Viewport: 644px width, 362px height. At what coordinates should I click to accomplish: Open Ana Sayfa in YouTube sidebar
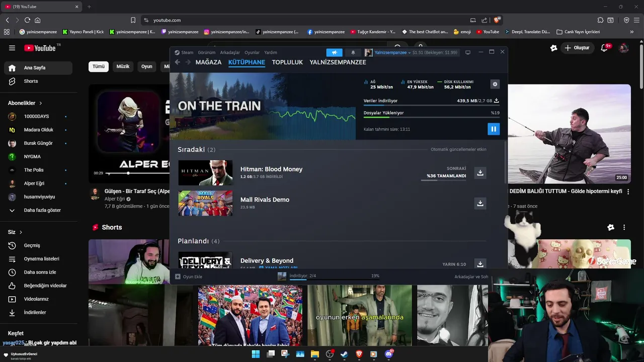(38, 68)
